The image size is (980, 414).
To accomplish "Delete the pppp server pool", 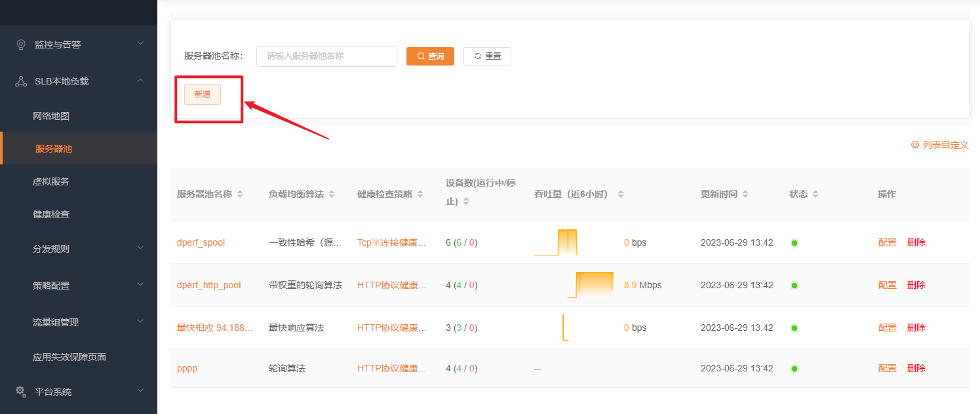I will tap(916, 368).
